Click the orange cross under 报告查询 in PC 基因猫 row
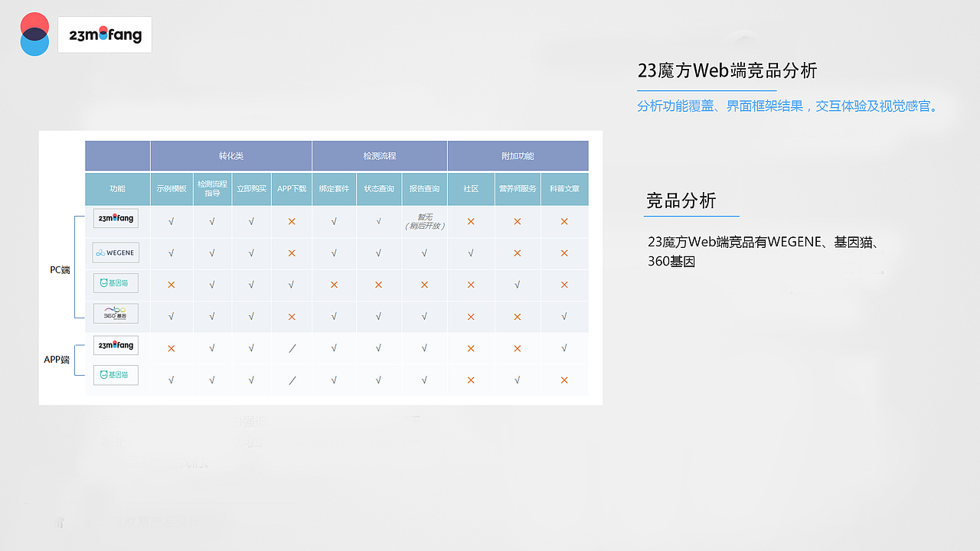The width and height of the screenshot is (980, 551). (x=424, y=285)
